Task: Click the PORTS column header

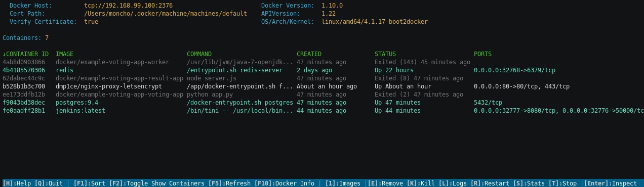Action: pos(482,54)
